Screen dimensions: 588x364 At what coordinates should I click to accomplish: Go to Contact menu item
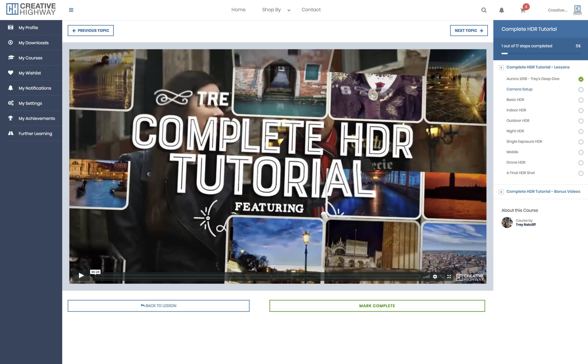point(311,10)
